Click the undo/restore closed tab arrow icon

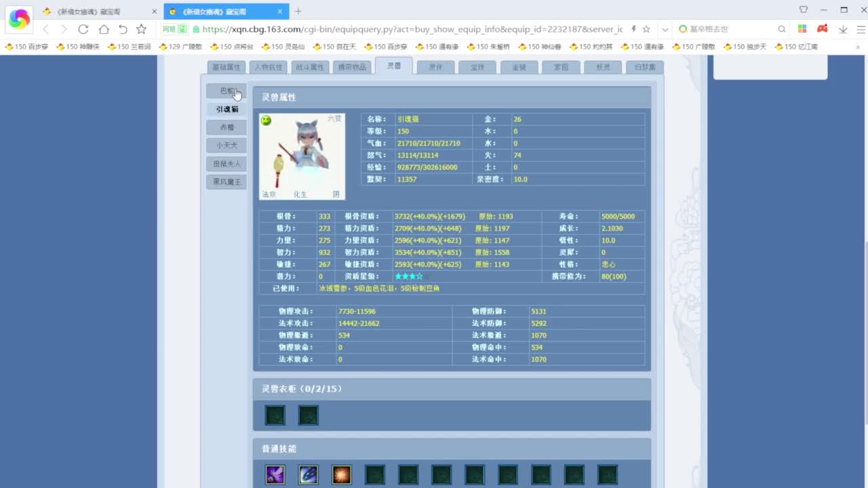tap(123, 29)
